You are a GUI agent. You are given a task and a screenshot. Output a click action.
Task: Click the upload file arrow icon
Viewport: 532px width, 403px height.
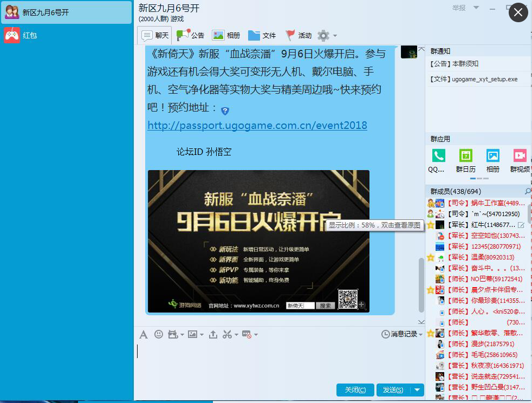tap(213, 334)
